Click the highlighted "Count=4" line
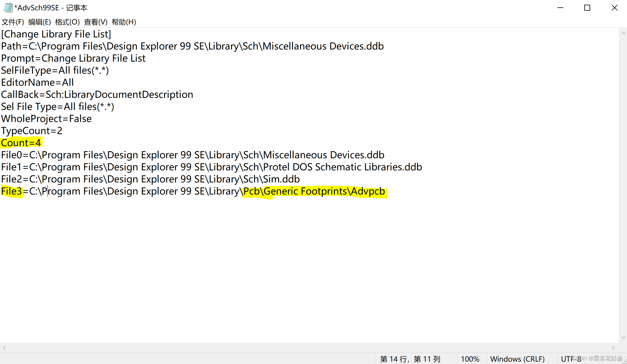Screen dimensions: 627x364 point(21,143)
